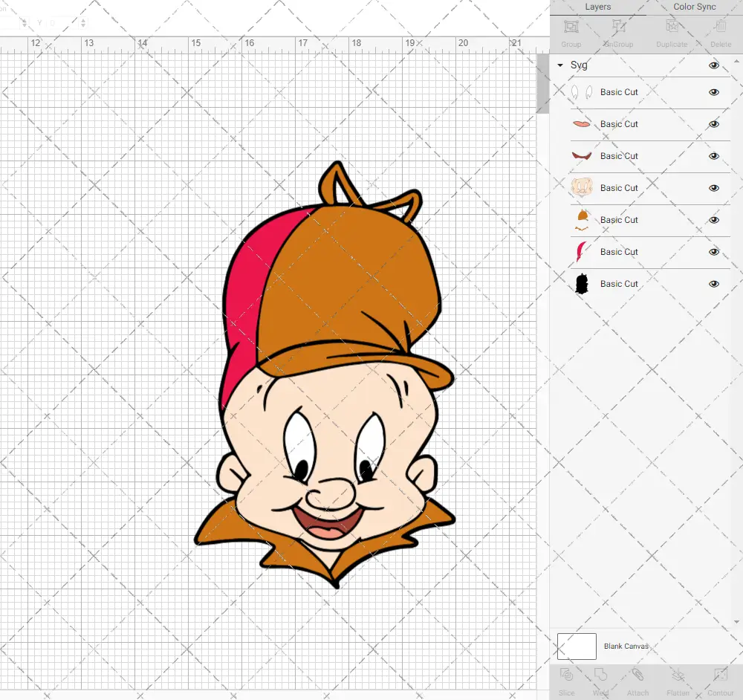Hide the red hat stripe layer
The width and height of the screenshot is (743, 700).
(713, 252)
